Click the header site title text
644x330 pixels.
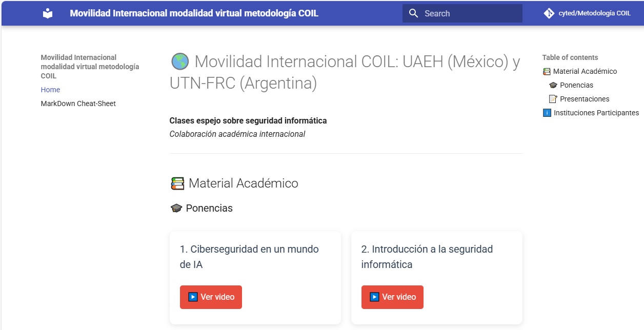[194, 13]
